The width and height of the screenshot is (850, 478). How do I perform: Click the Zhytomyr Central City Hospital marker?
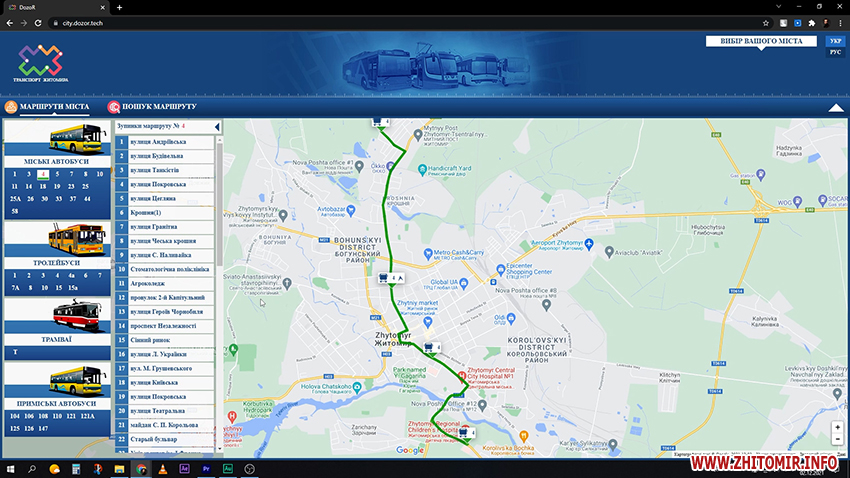pyautogui.click(x=461, y=376)
